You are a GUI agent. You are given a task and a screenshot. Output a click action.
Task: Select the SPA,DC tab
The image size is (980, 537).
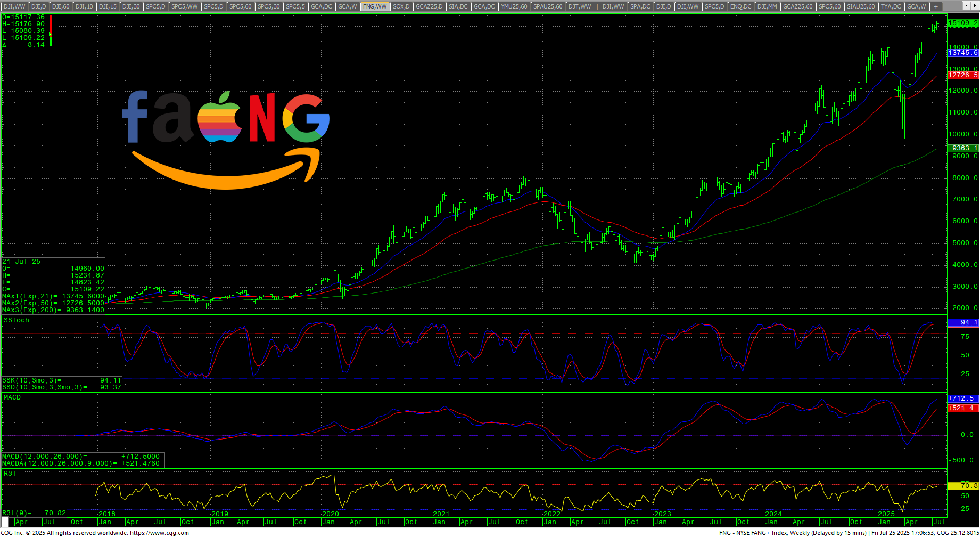click(640, 6)
